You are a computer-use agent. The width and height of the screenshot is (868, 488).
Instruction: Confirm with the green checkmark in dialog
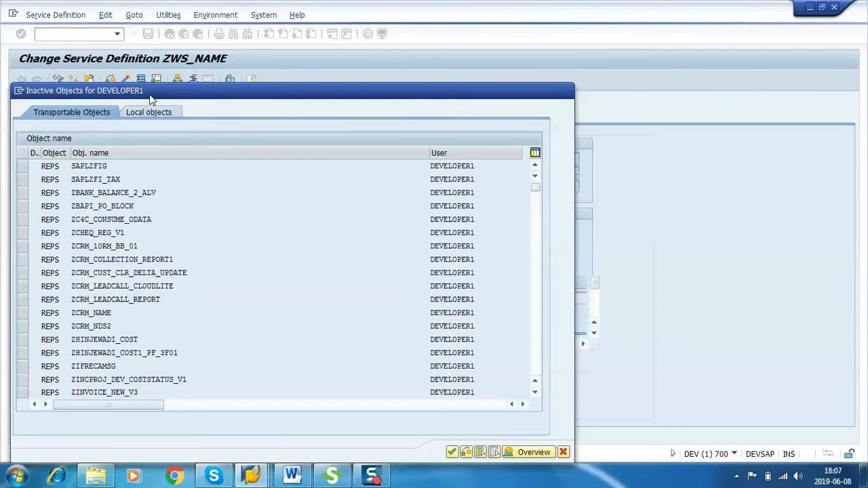pos(452,452)
